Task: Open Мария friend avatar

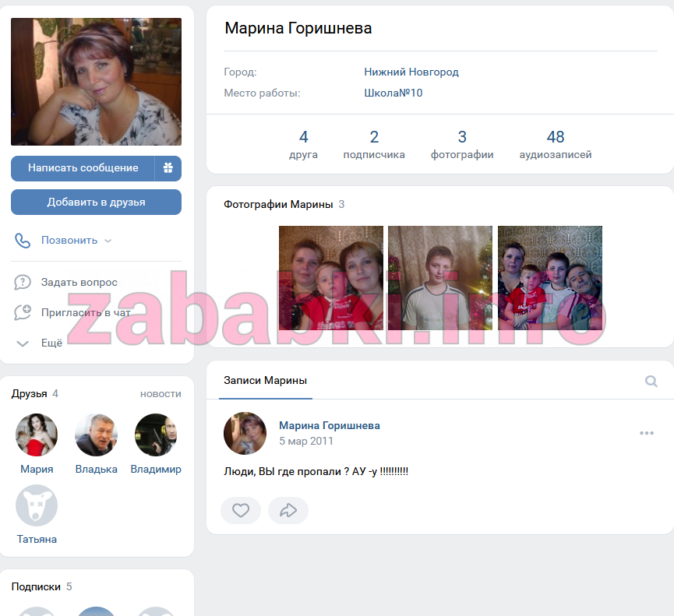Action: (x=37, y=435)
